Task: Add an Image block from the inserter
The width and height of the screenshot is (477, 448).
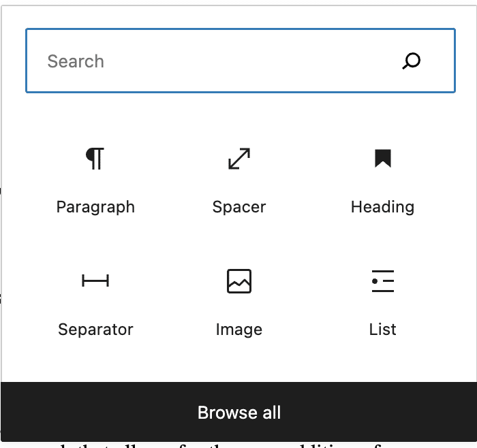Action: click(x=239, y=303)
